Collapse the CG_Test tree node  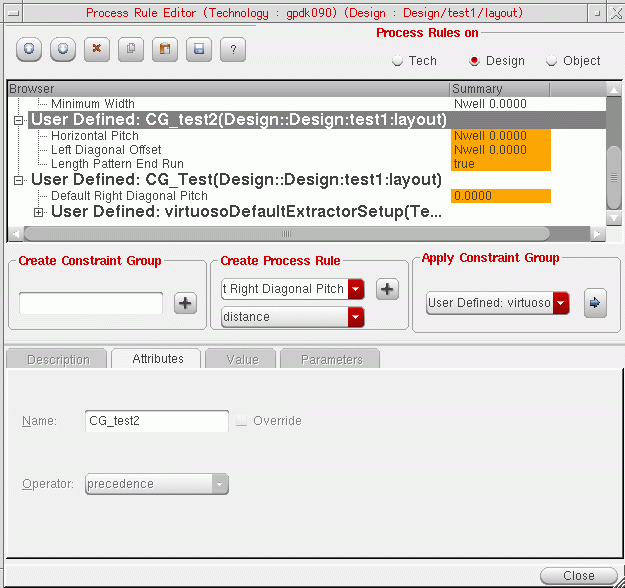tap(18, 180)
